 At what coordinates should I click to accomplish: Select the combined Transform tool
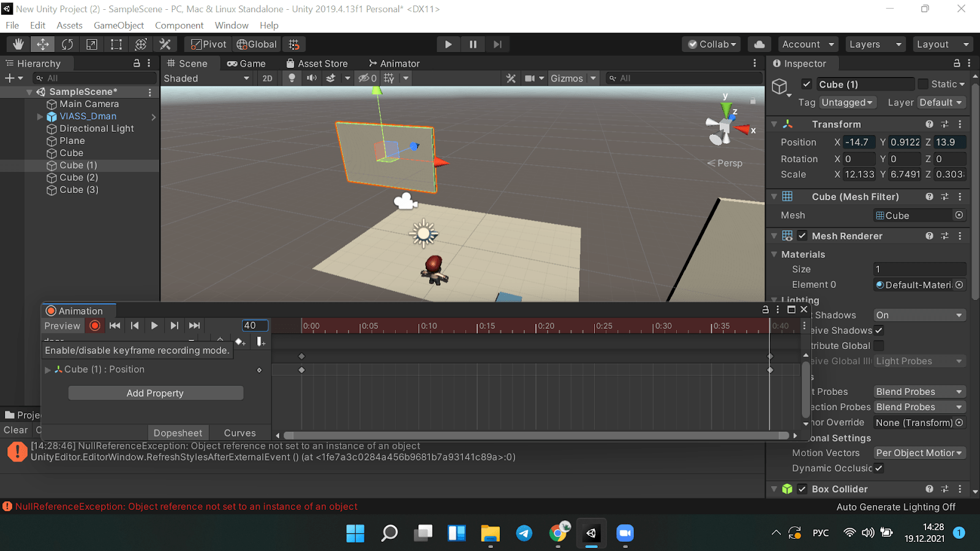(x=141, y=44)
